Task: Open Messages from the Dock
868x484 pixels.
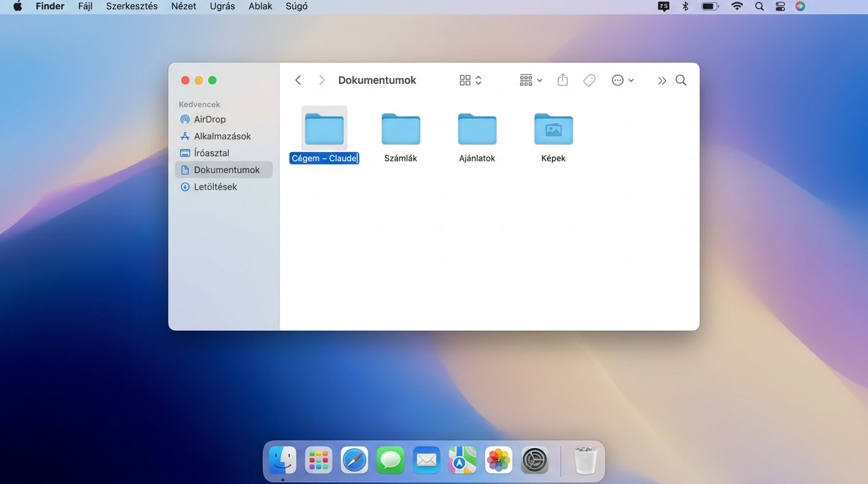Action: tap(390, 460)
